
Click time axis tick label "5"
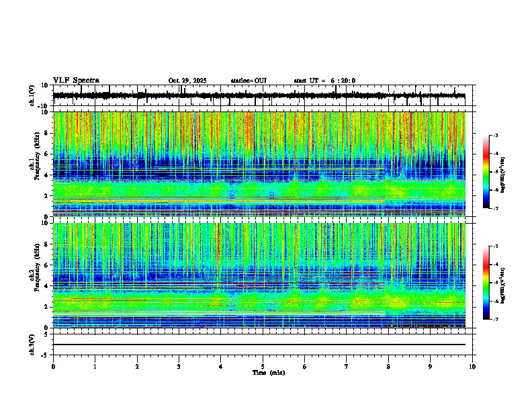(x=263, y=367)
